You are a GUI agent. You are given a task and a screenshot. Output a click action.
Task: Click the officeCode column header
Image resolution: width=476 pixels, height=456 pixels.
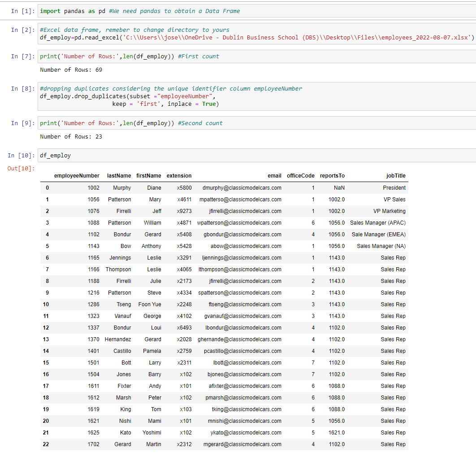tap(301, 176)
